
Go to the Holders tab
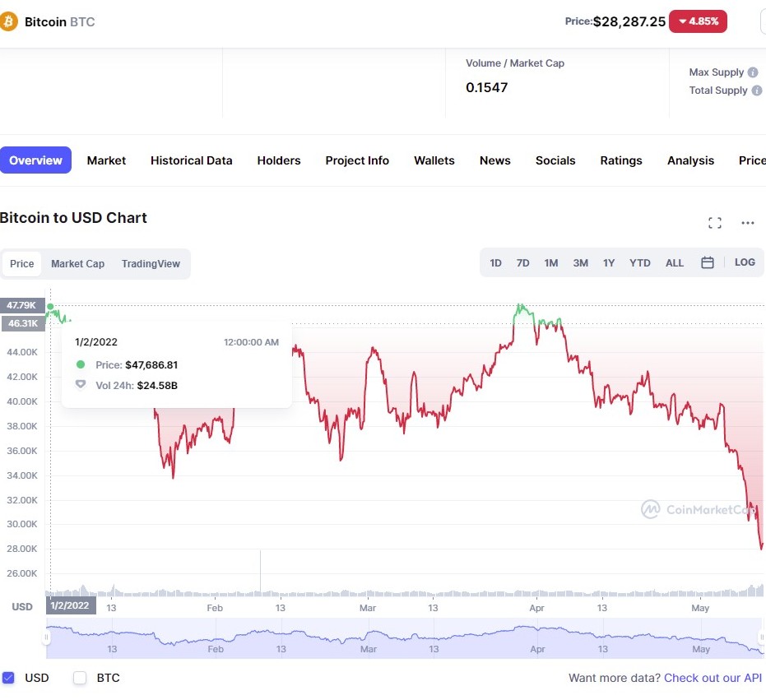(x=279, y=160)
